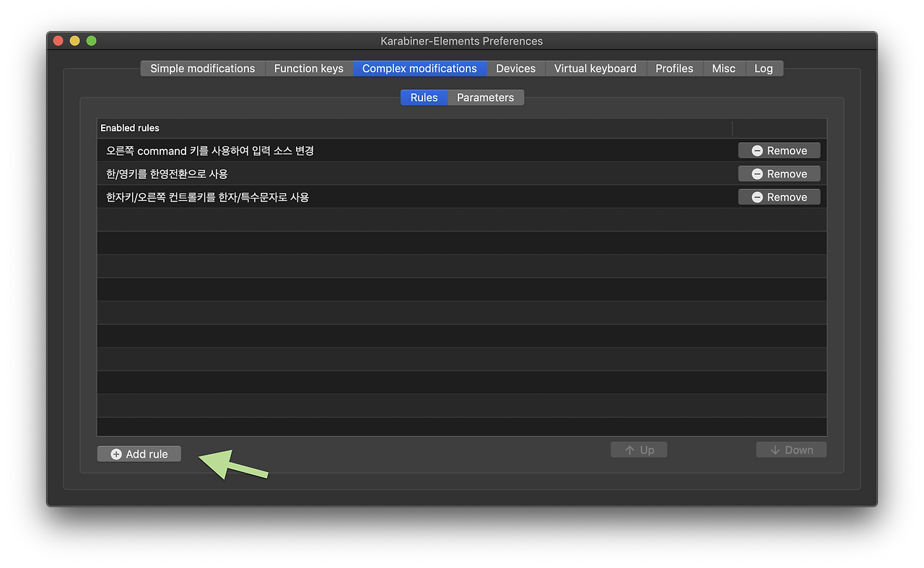
Task: Remove the 한자키/오른쪽 컨트롤키 rule
Action: coord(779,197)
